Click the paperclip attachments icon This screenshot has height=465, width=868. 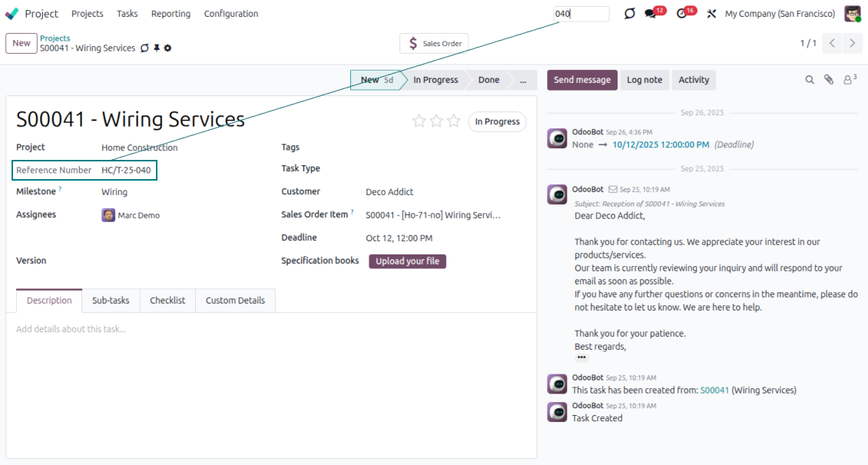[829, 80]
